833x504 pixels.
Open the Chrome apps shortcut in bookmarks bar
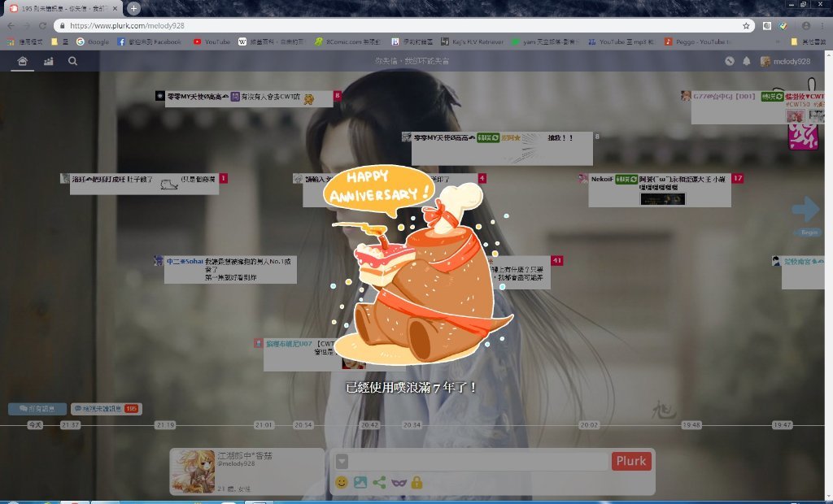tap(24, 41)
